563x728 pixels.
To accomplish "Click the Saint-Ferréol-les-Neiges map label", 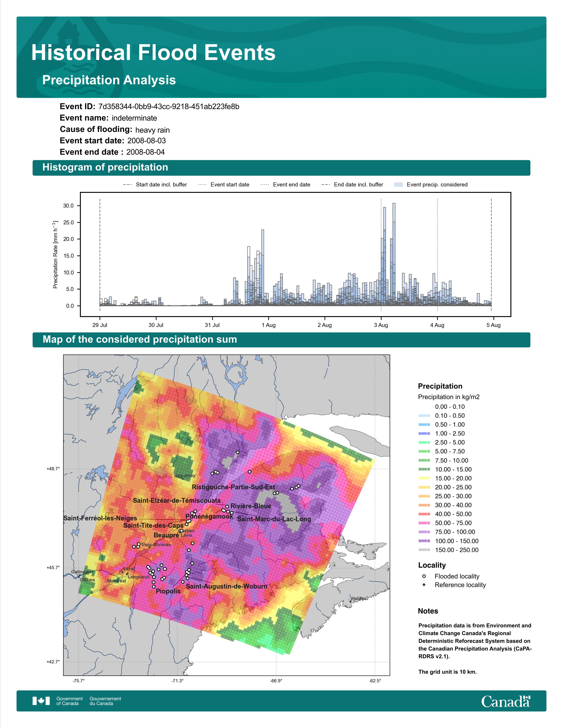I will coord(100,518).
